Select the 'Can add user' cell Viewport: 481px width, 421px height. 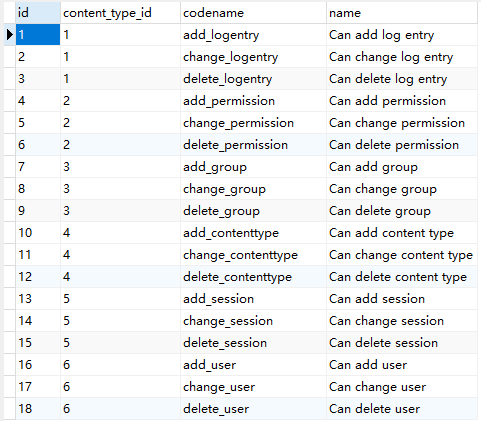point(402,365)
